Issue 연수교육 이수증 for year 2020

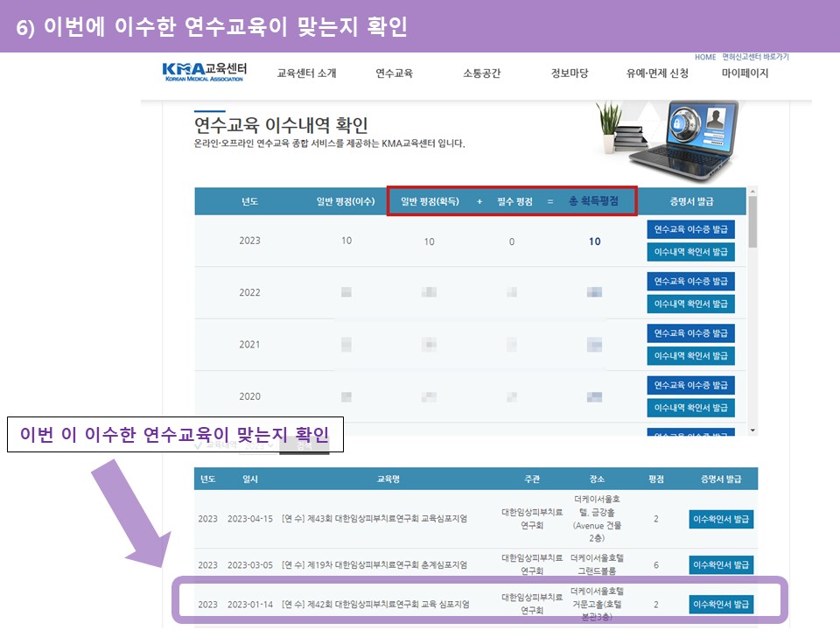click(x=690, y=385)
